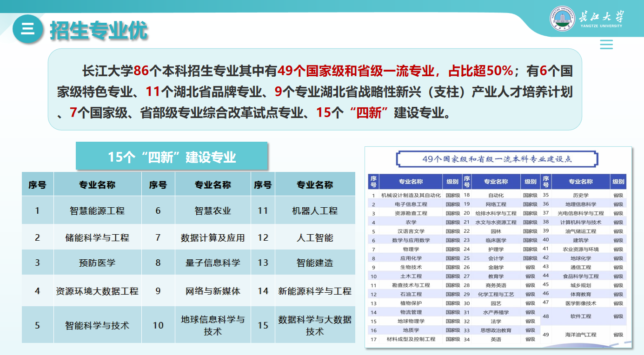Click the "网络与新媒体" cell
Image resolution: width=644 pixels, height=355 pixels.
(213, 291)
